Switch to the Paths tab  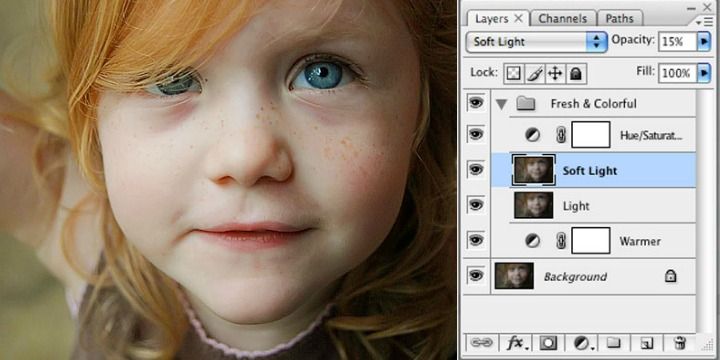tap(619, 19)
